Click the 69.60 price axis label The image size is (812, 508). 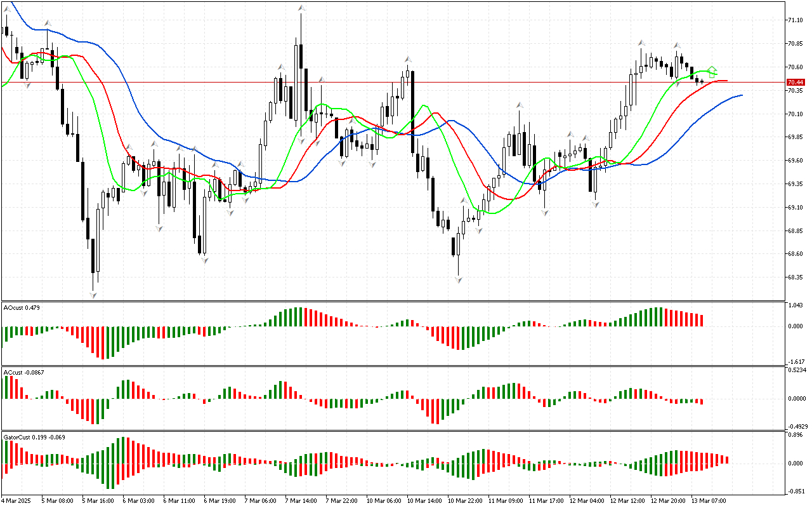(795, 161)
